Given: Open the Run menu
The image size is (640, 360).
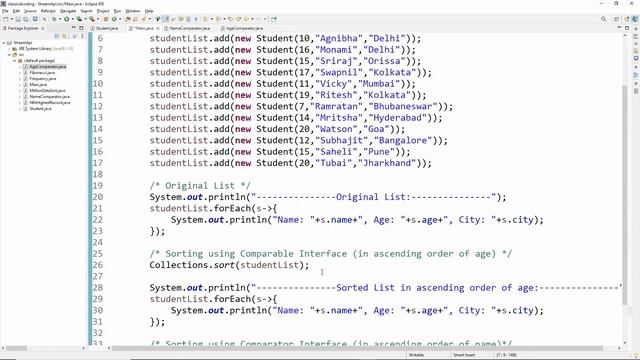Looking at the screenshot, I should pyautogui.click(x=117, y=11).
